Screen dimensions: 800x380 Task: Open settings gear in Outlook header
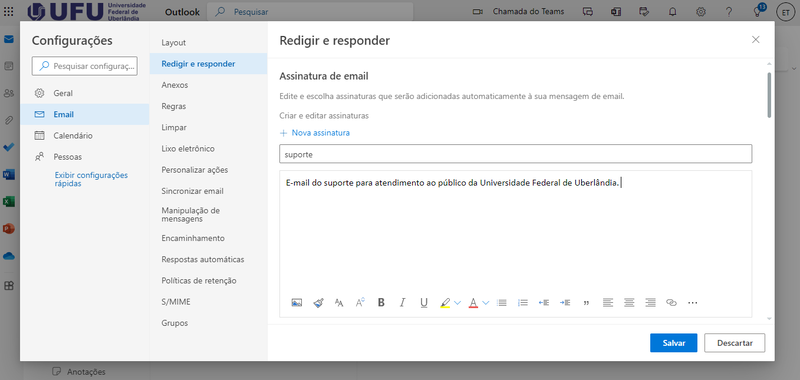(701, 11)
